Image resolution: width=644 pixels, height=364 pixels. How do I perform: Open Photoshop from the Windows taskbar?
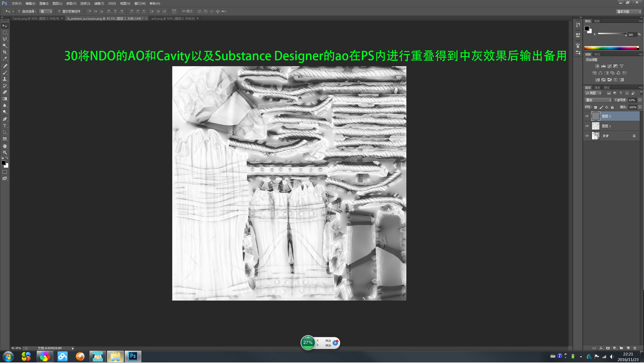click(133, 356)
